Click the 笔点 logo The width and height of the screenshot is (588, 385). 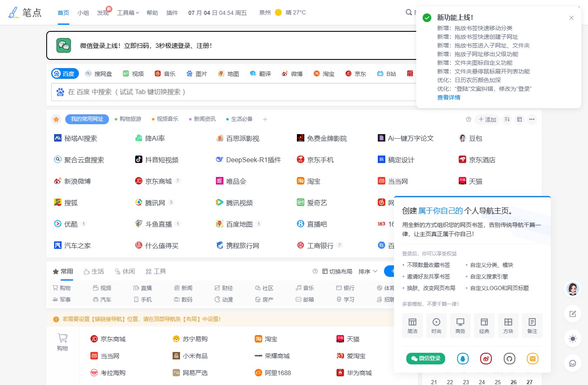(x=25, y=12)
